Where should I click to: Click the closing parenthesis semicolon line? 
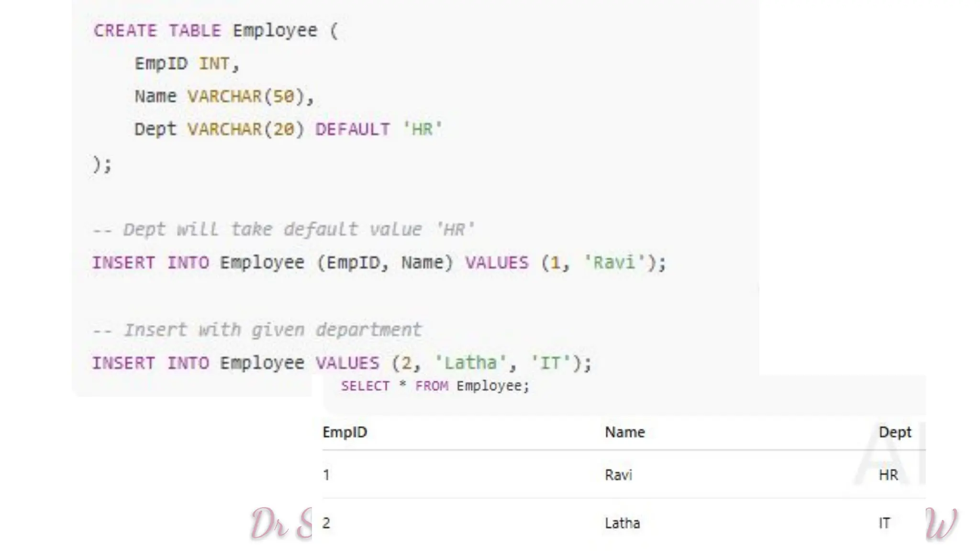pos(102,164)
